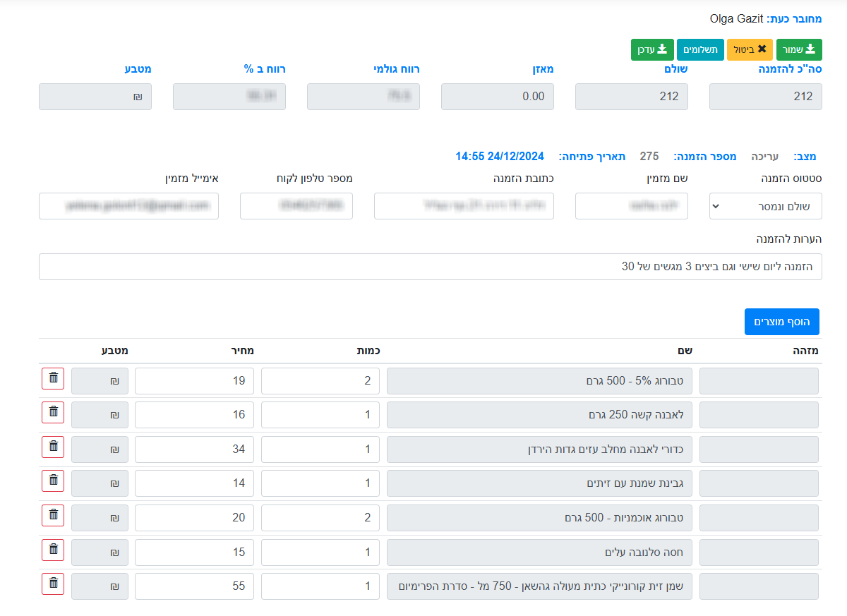The height and width of the screenshot is (616, 847).
Task: Click the רווח גולמי label
Action: tap(397, 69)
